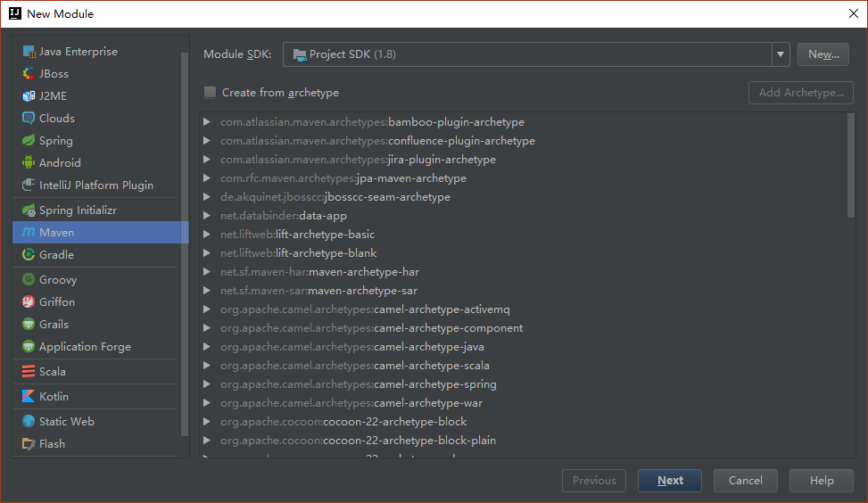Screen dimensions: 868x503
Task: Click the Java Enterprise icon
Action: point(29,52)
